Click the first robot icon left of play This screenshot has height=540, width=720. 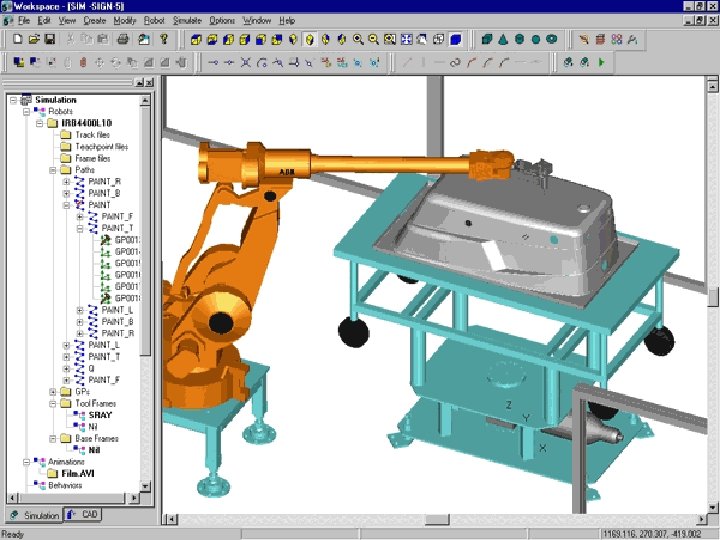click(x=568, y=62)
